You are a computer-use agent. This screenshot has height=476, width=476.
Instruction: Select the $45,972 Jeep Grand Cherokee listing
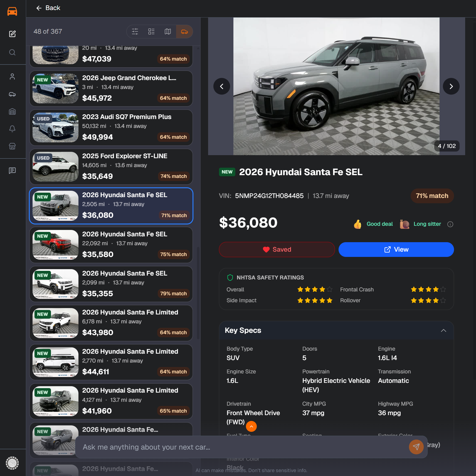point(111,89)
